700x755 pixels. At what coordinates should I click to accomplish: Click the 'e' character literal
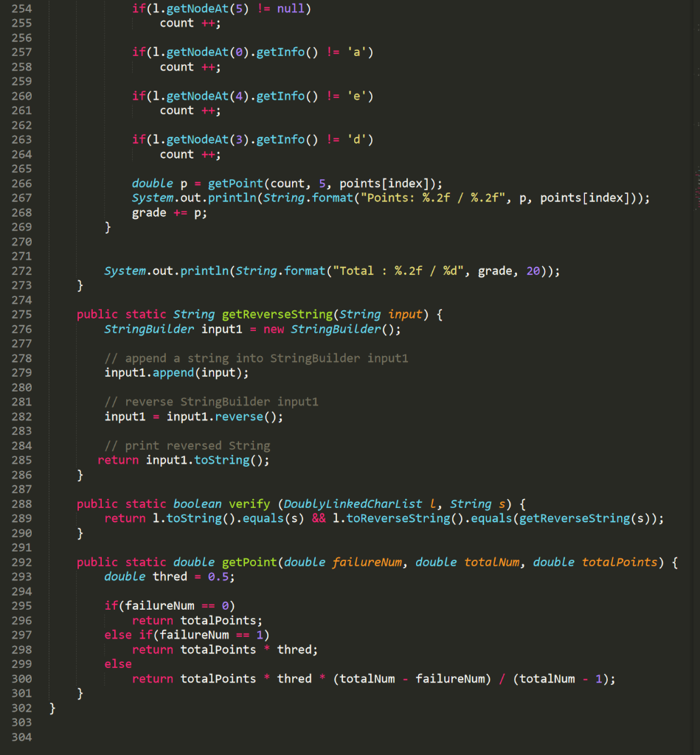pyautogui.click(x=356, y=96)
